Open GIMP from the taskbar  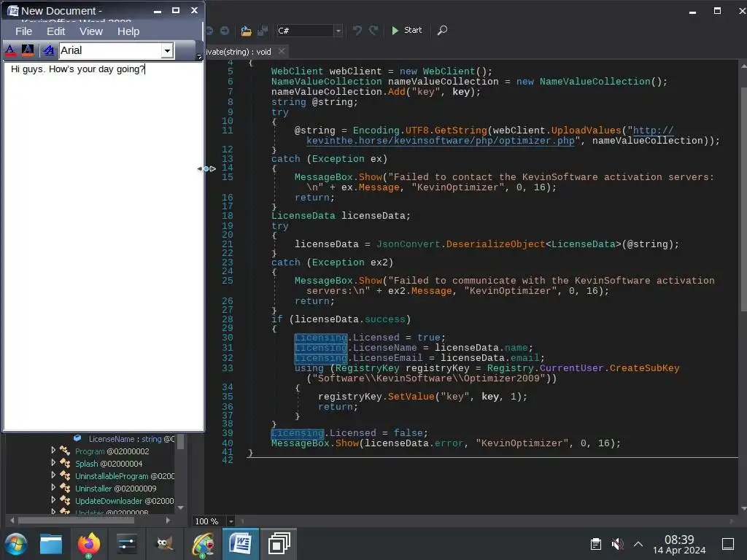click(164, 544)
